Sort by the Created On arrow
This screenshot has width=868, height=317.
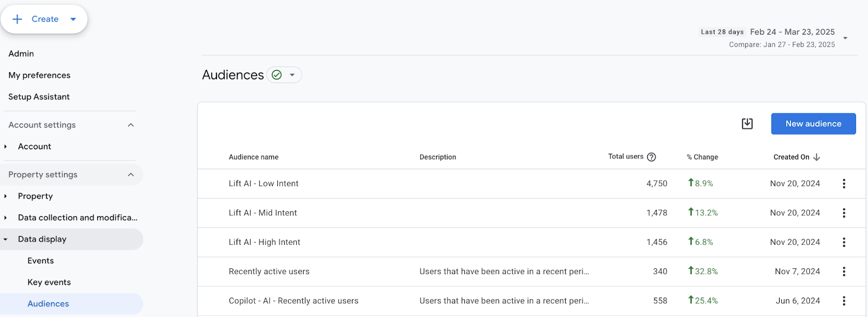tap(816, 157)
